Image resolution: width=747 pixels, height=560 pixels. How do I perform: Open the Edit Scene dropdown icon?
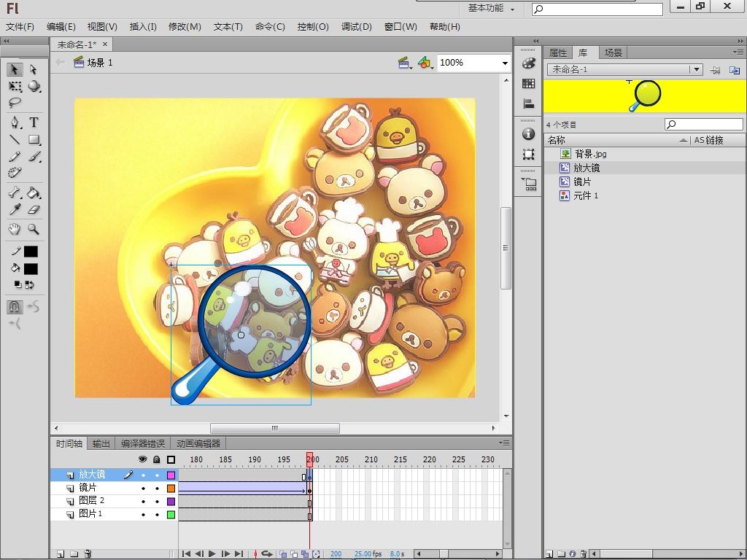[404, 63]
